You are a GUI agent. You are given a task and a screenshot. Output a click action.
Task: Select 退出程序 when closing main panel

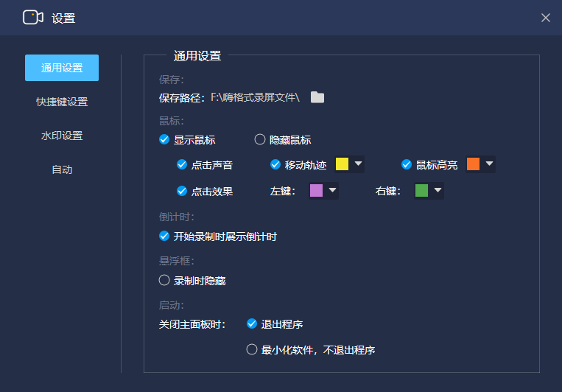(252, 324)
